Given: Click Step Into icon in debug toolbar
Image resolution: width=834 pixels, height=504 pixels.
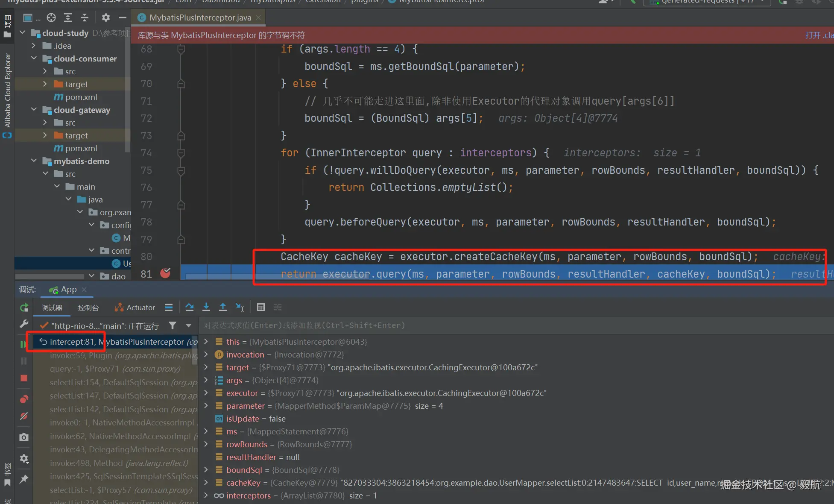Looking at the screenshot, I should pyautogui.click(x=206, y=307).
